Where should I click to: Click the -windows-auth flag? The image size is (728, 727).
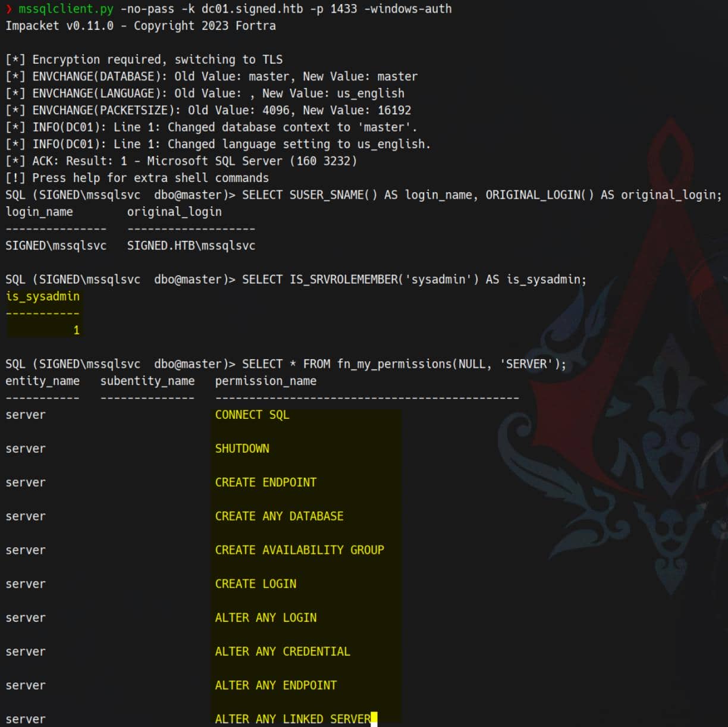tap(407, 9)
